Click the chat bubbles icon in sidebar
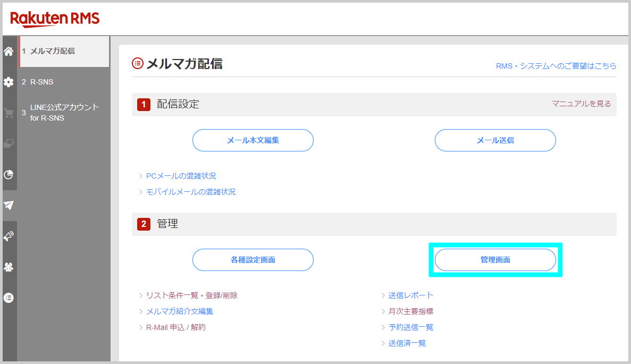Viewport: 631px width, 364px height. (9, 143)
